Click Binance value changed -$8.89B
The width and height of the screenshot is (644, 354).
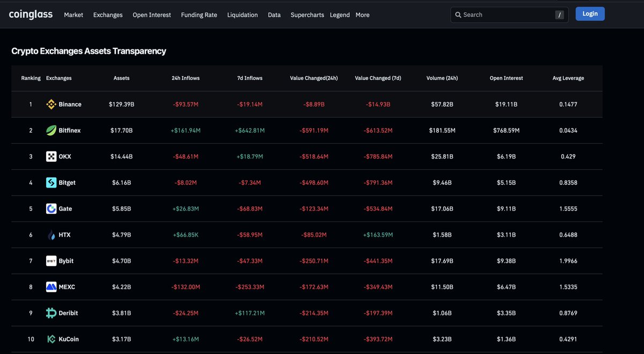click(x=314, y=105)
